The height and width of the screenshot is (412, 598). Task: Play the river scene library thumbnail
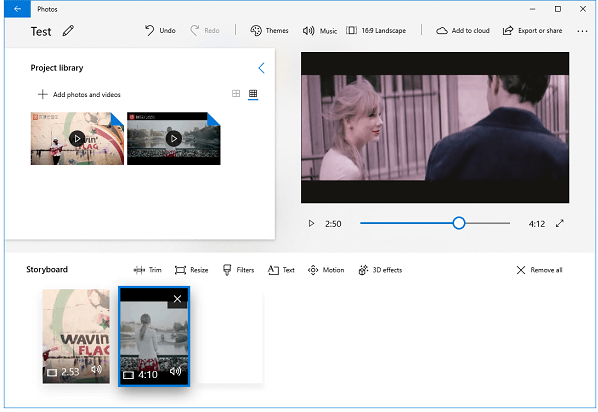coord(174,138)
